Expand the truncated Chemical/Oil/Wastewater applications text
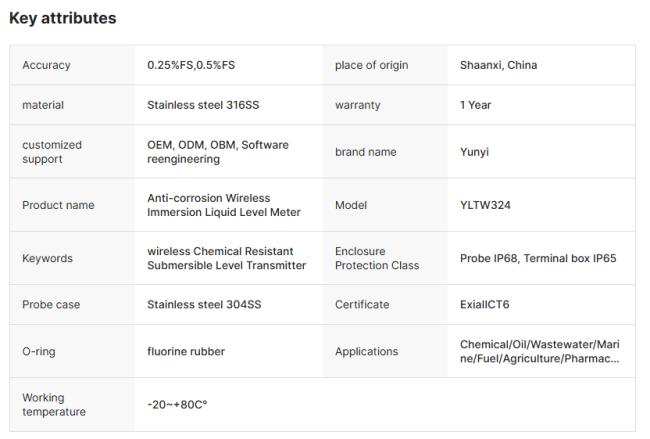This screenshot has width=650, height=439. click(540, 352)
